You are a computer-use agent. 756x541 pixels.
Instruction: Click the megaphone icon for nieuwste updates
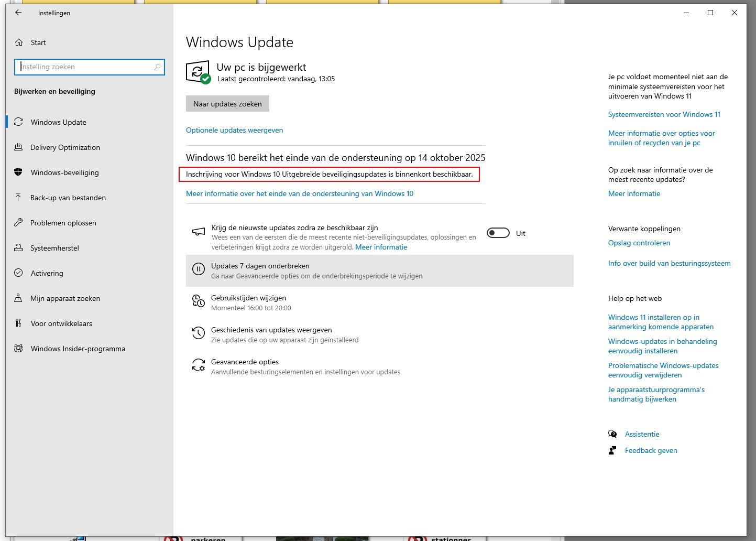point(199,232)
